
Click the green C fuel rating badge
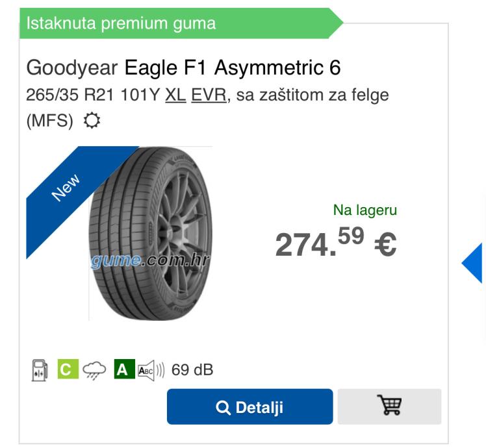[65, 370]
